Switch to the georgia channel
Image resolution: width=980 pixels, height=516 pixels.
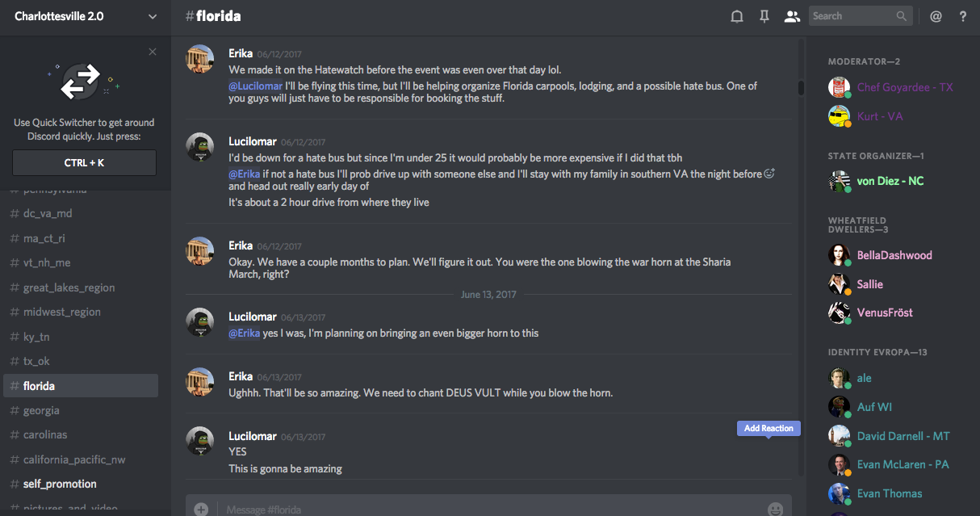pos(41,410)
